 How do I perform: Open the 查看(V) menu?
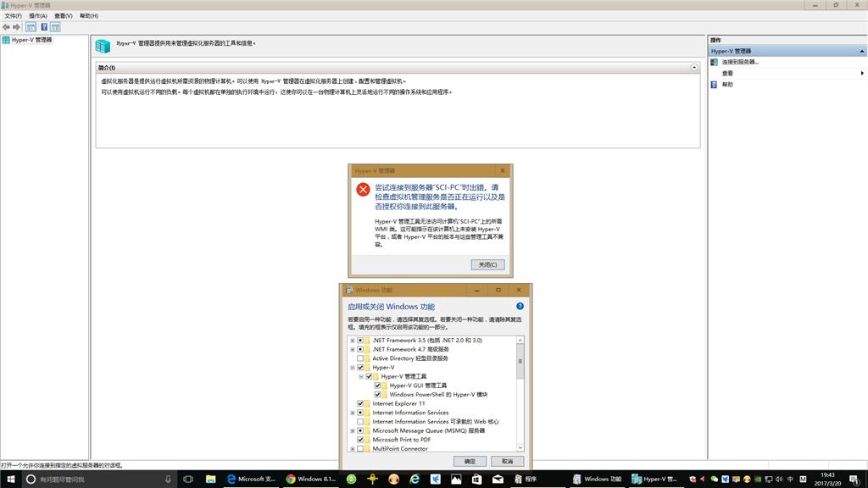[63, 16]
